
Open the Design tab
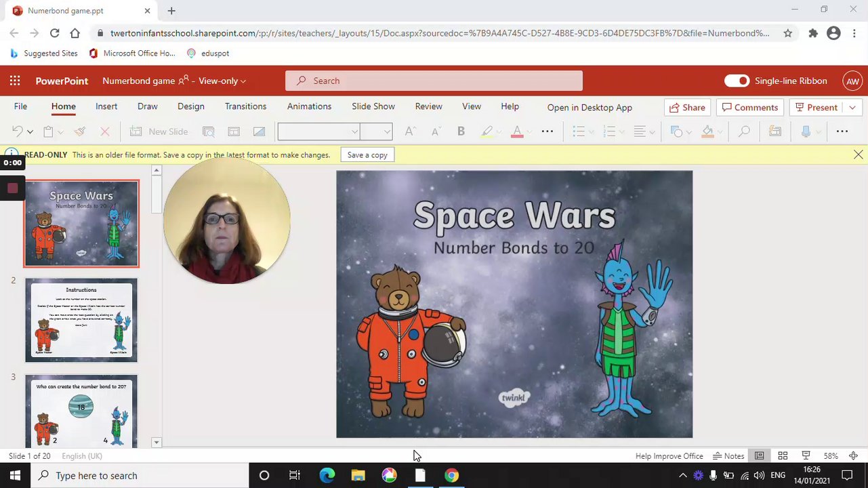click(191, 106)
